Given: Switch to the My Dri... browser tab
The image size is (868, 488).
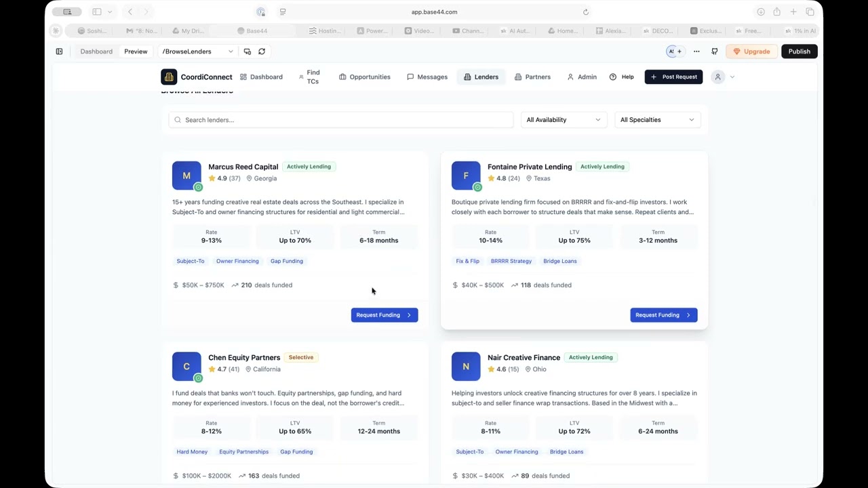Looking at the screenshot, I should [x=188, y=30].
